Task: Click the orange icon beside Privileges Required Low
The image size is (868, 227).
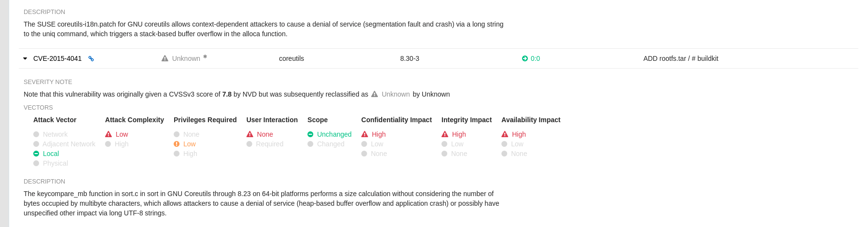Action: click(x=177, y=144)
